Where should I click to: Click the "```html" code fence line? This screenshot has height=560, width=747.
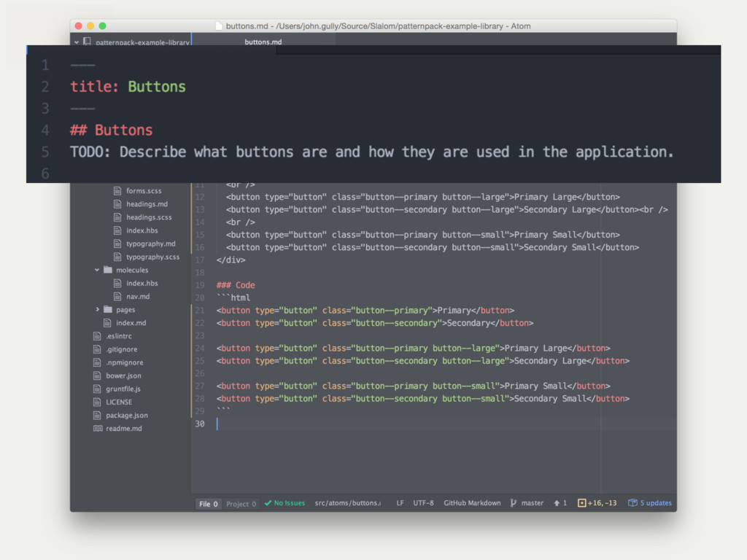(x=233, y=297)
